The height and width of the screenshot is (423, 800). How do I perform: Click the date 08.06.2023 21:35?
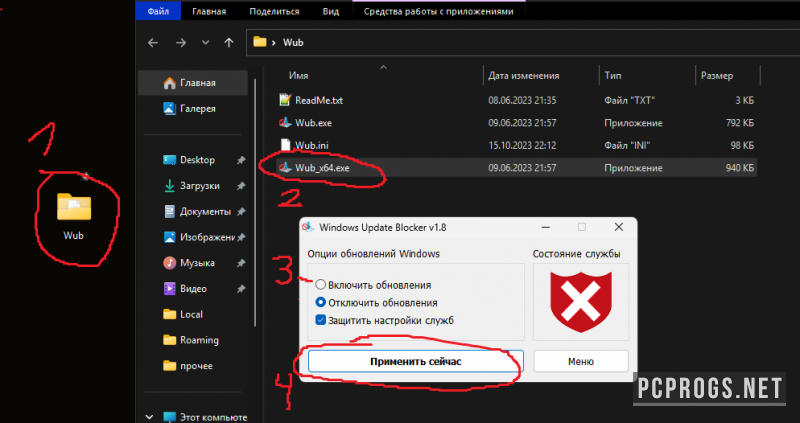tap(522, 101)
